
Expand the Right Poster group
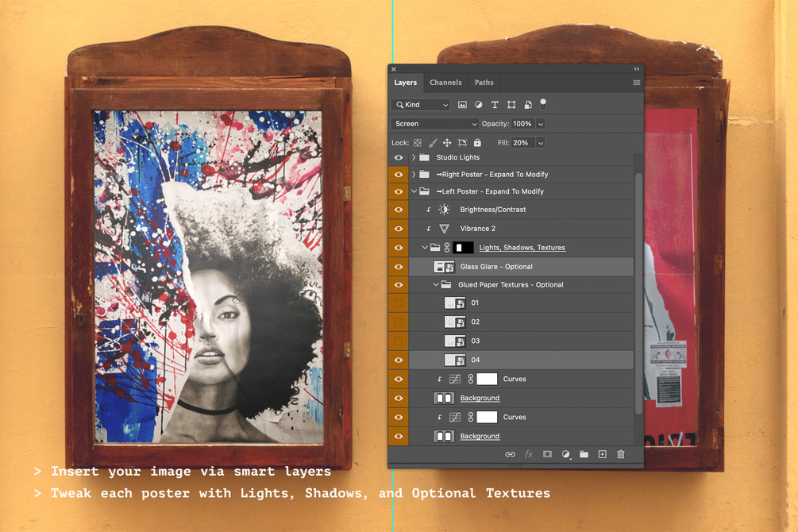(x=413, y=175)
